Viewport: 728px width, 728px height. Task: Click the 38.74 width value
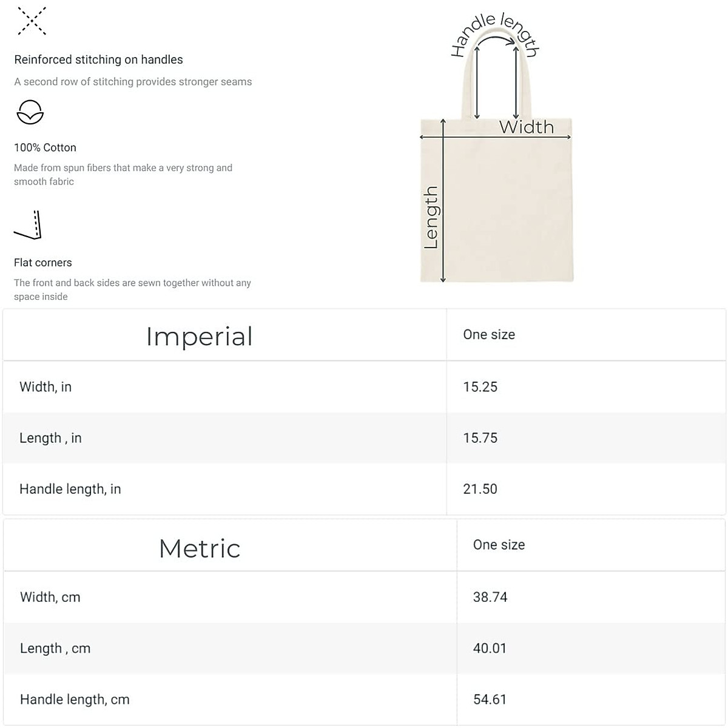(490, 597)
